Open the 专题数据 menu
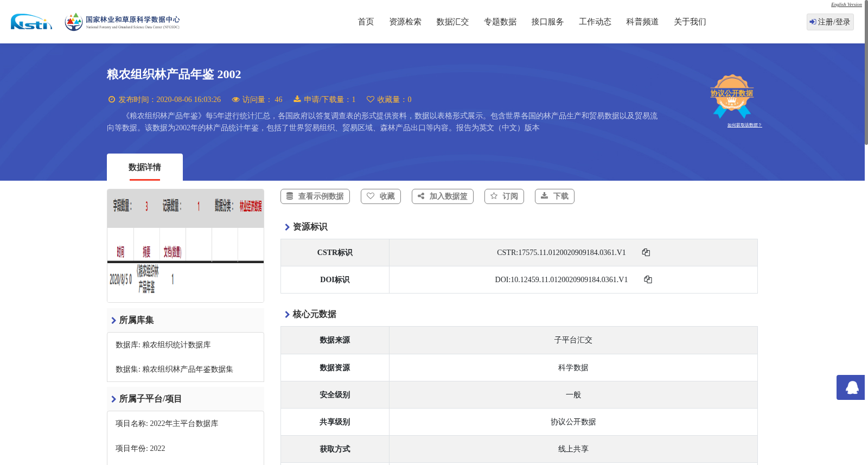The image size is (868, 465). pos(500,22)
